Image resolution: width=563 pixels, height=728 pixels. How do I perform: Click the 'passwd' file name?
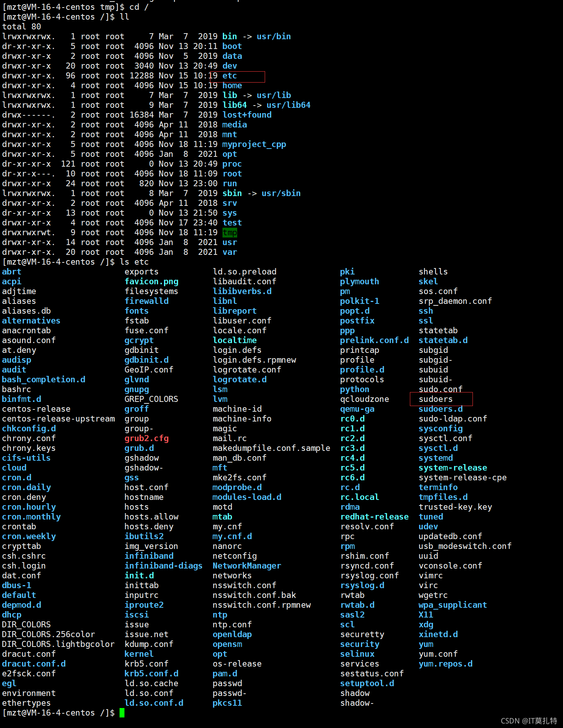click(227, 684)
